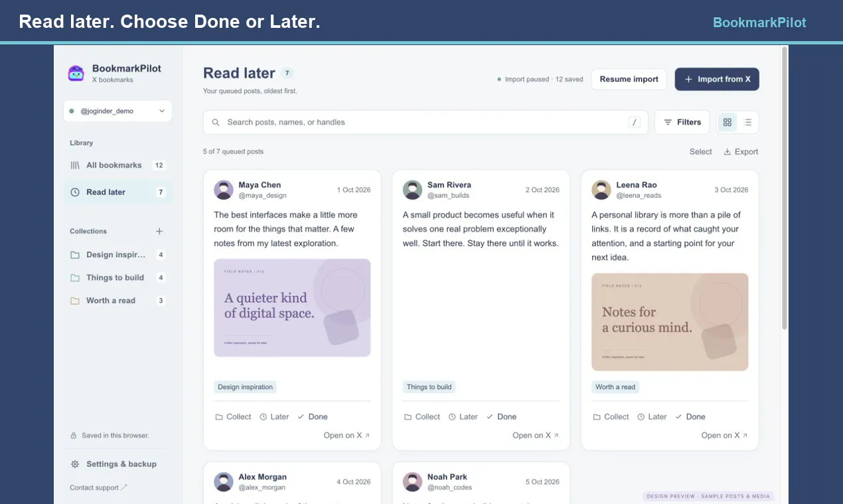
Task: Select the Read later library item
Action: pyautogui.click(x=117, y=192)
